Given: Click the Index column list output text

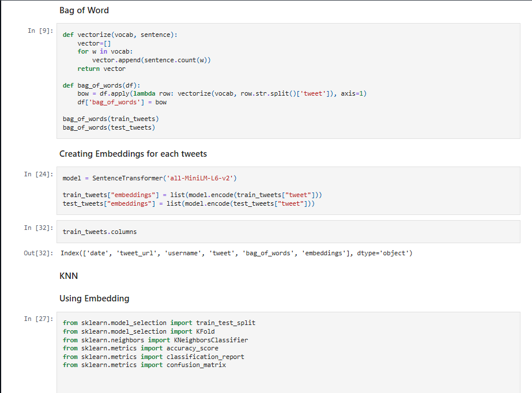Looking at the screenshot, I should (236, 253).
